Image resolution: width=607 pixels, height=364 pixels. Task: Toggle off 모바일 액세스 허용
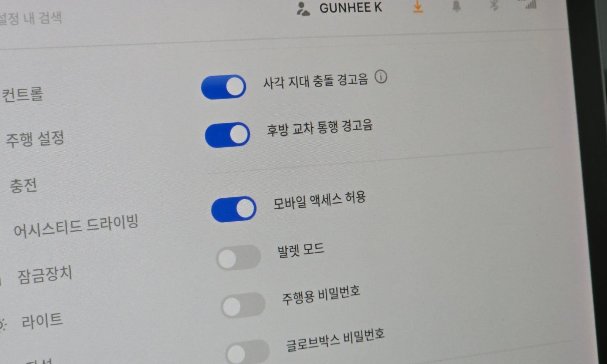pyautogui.click(x=234, y=209)
